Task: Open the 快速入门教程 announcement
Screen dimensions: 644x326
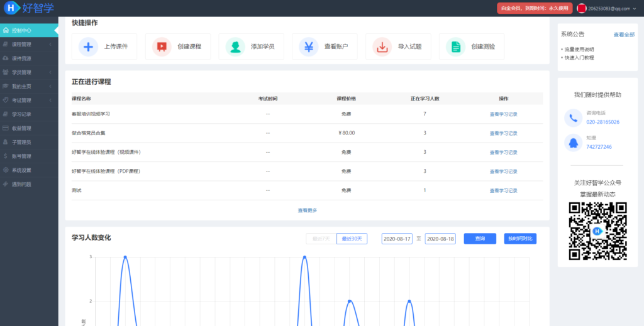Action: [x=579, y=58]
